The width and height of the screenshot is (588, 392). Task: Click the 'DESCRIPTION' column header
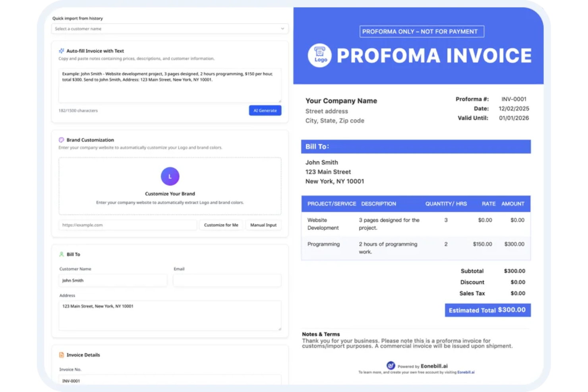[379, 204]
